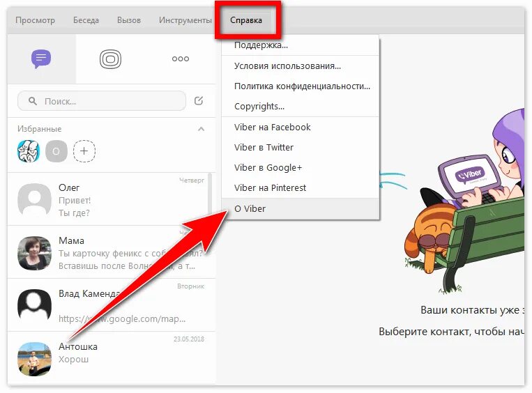
Task: Choose Viber на Pinterest
Action: (x=301, y=188)
